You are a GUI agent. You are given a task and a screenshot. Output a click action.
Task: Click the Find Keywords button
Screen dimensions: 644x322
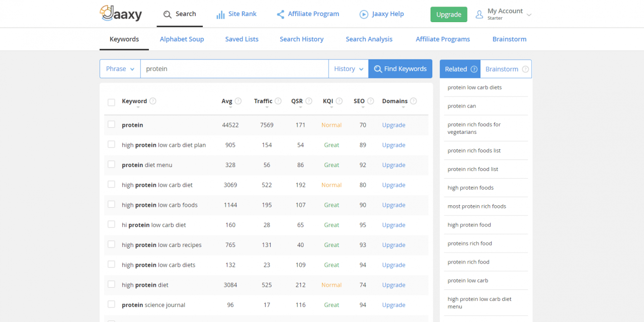400,68
